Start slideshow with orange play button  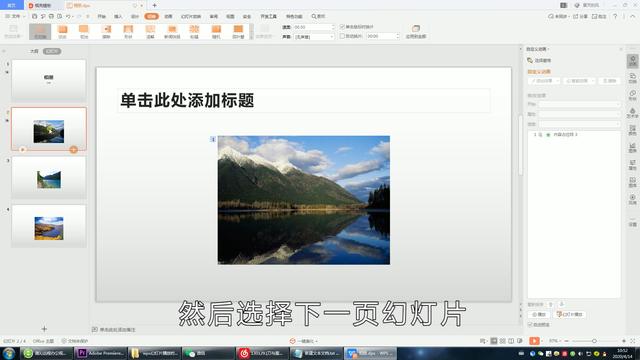click(x=534, y=341)
